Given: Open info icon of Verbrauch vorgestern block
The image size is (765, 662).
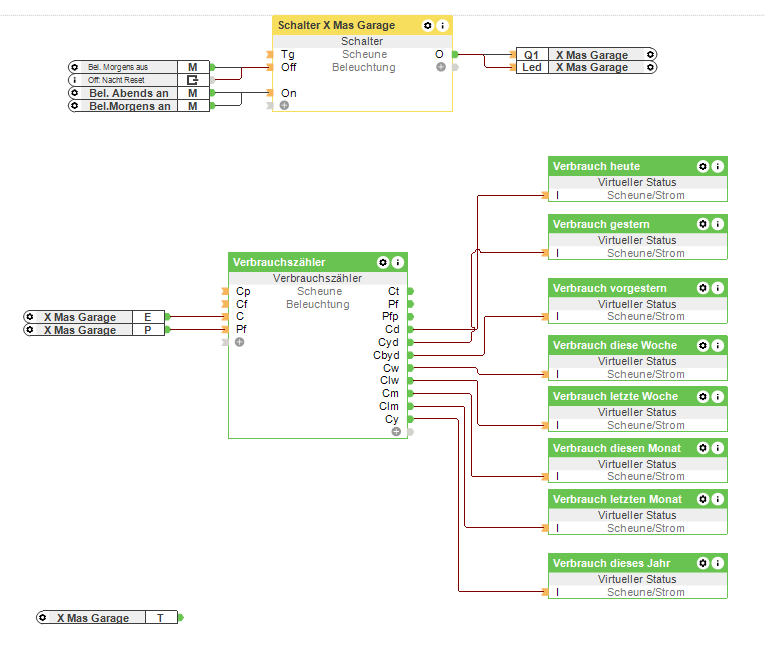Looking at the screenshot, I should click(717, 288).
